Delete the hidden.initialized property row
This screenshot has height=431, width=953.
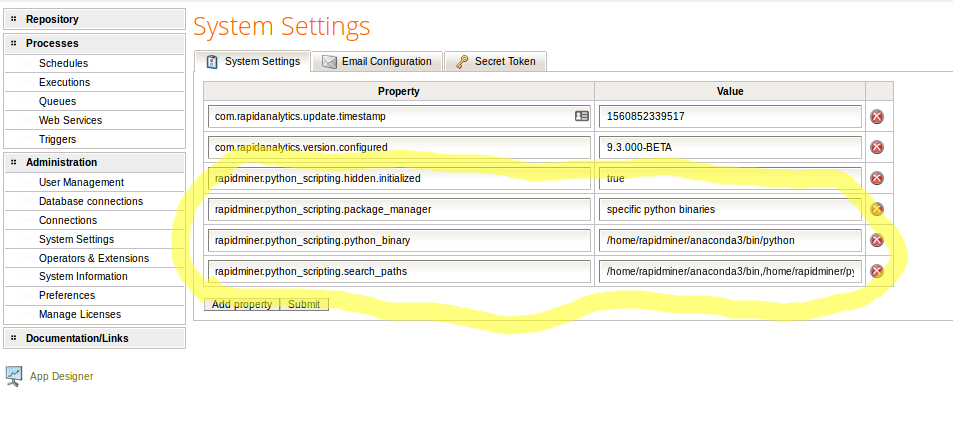[x=877, y=178]
